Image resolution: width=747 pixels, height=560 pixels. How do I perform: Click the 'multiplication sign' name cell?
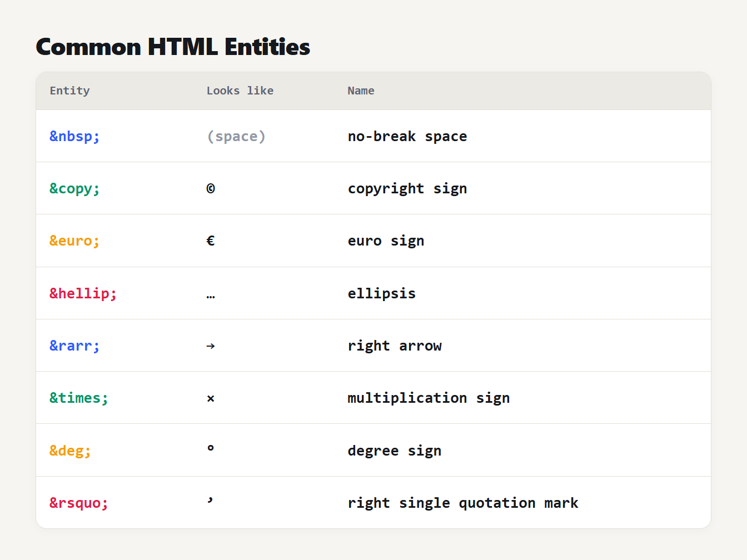429,398
